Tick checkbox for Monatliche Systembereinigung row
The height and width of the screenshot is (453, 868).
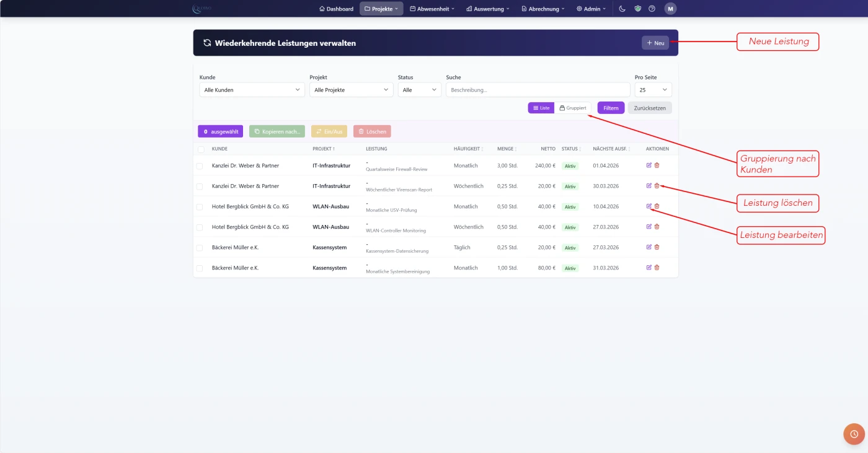pyautogui.click(x=200, y=268)
